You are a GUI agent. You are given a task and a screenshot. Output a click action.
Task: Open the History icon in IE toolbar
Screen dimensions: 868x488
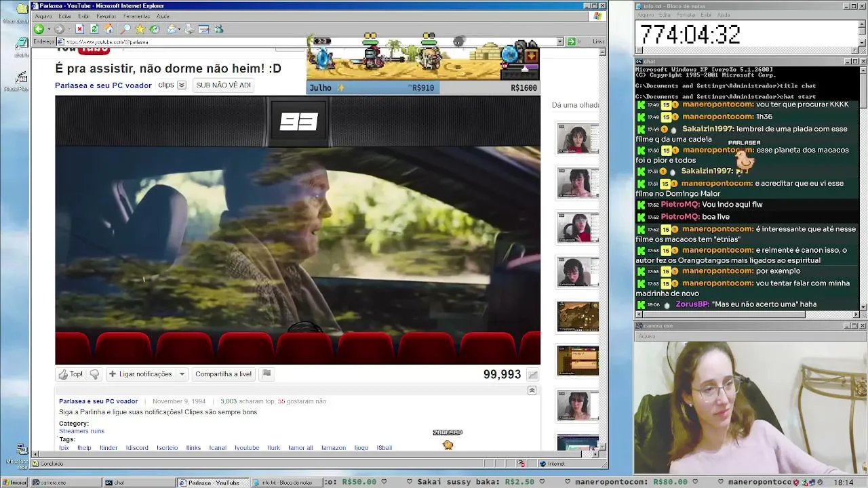(155, 29)
